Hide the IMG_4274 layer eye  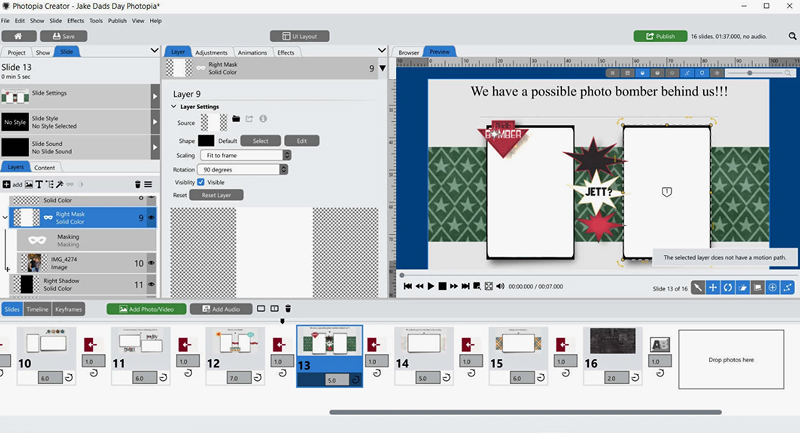point(151,263)
